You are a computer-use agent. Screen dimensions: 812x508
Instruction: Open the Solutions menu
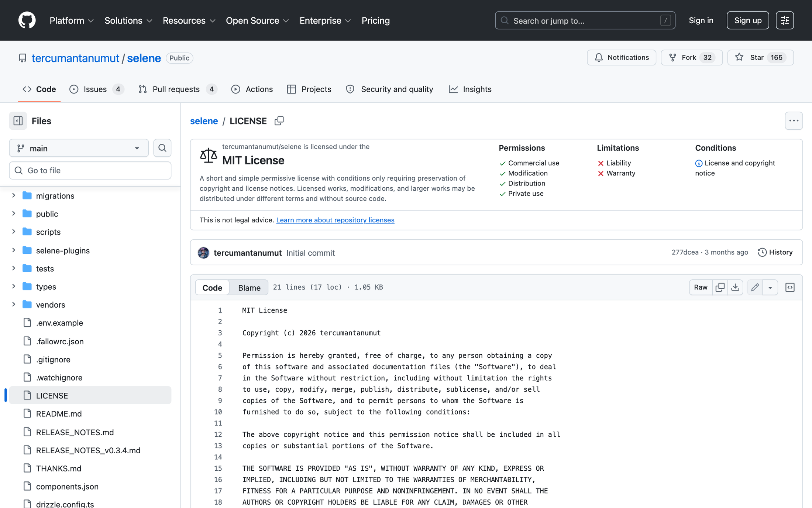click(128, 21)
